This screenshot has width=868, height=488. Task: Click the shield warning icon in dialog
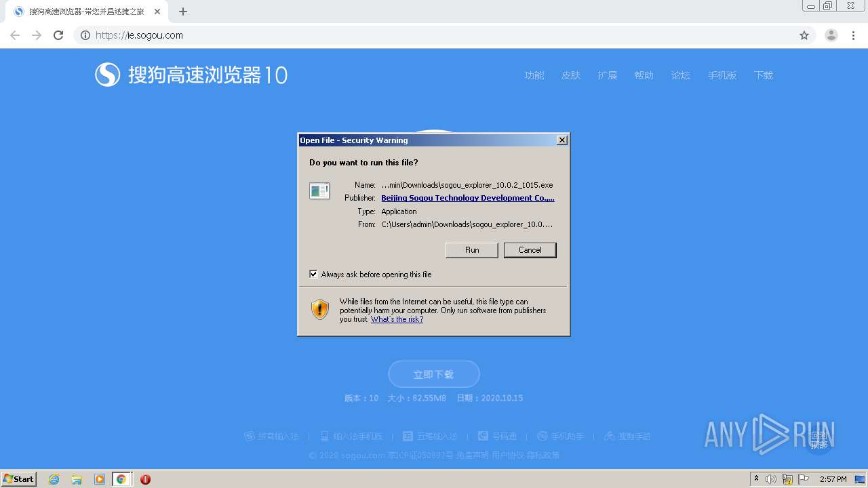coord(320,310)
